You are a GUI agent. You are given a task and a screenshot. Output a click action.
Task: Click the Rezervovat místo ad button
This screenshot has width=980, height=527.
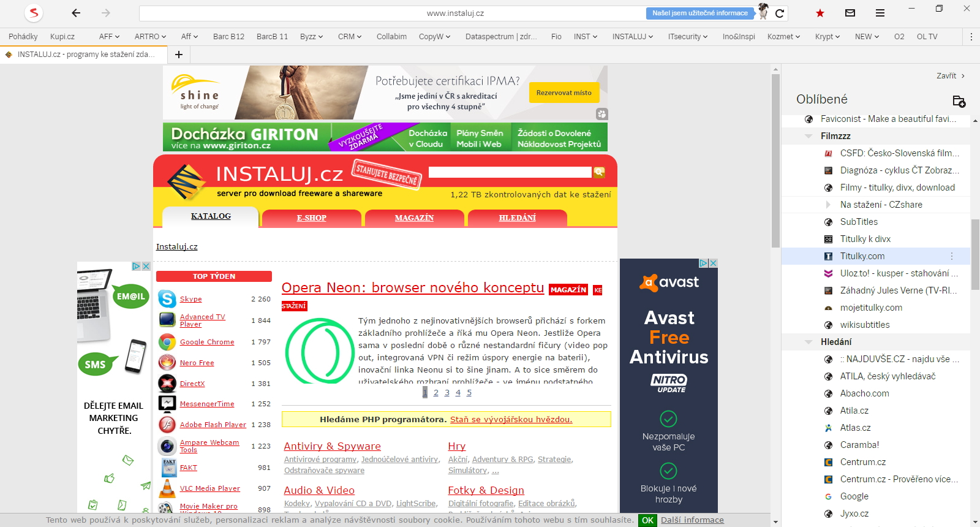click(x=564, y=93)
